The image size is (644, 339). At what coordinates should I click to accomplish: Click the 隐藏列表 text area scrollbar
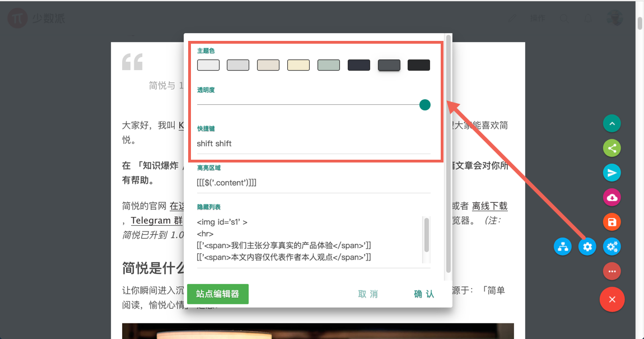coord(426,235)
